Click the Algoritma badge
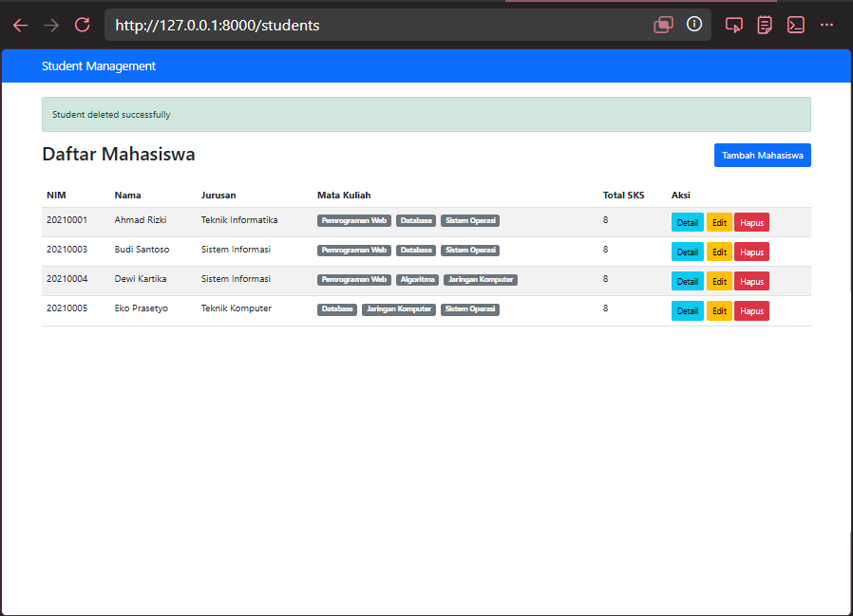The height and width of the screenshot is (616, 853). coord(417,279)
